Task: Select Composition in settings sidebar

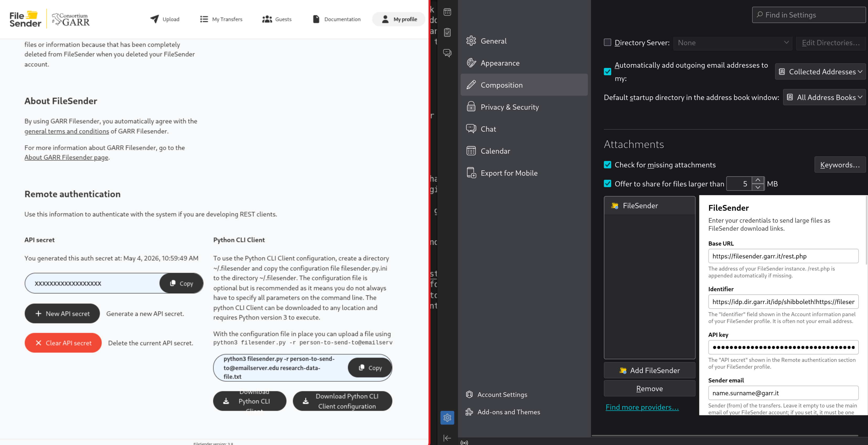Action: tap(524, 84)
